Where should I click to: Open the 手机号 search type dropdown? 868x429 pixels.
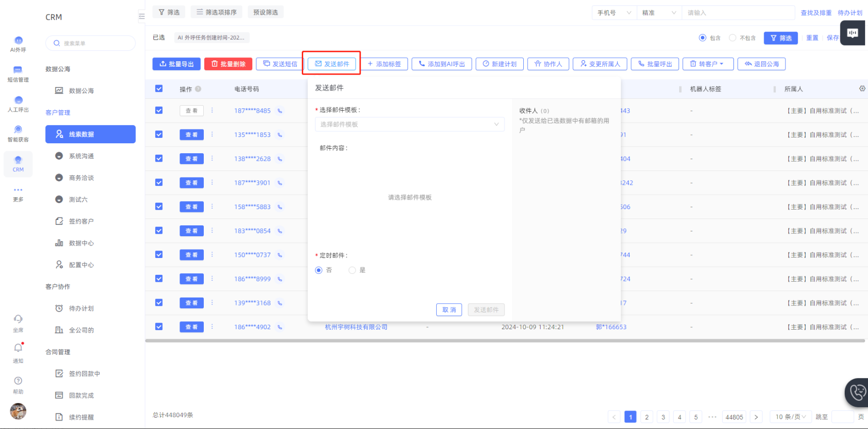(x=614, y=13)
